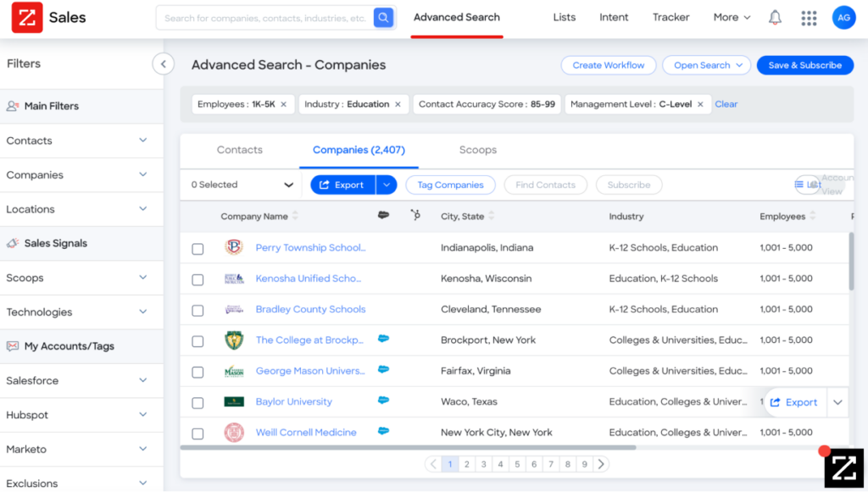Screen dimensions: 868x492
Task: Check the Baylor University row checkbox
Action: pos(198,403)
